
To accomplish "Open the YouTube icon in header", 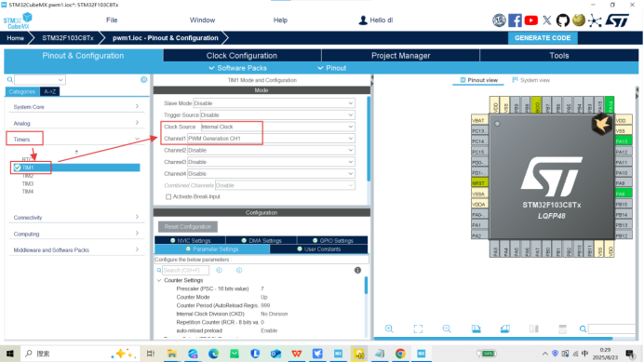I will tap(531, 20).
